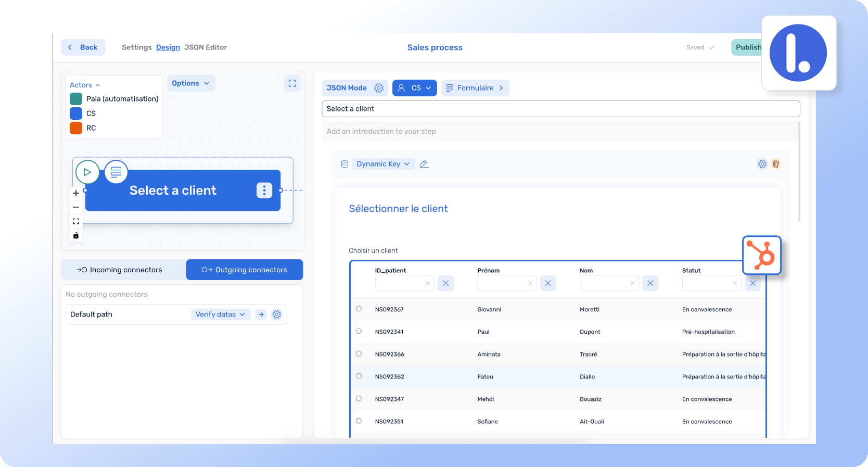
Task: Open the Verify datas dropdown
Action: coord(220,314)
